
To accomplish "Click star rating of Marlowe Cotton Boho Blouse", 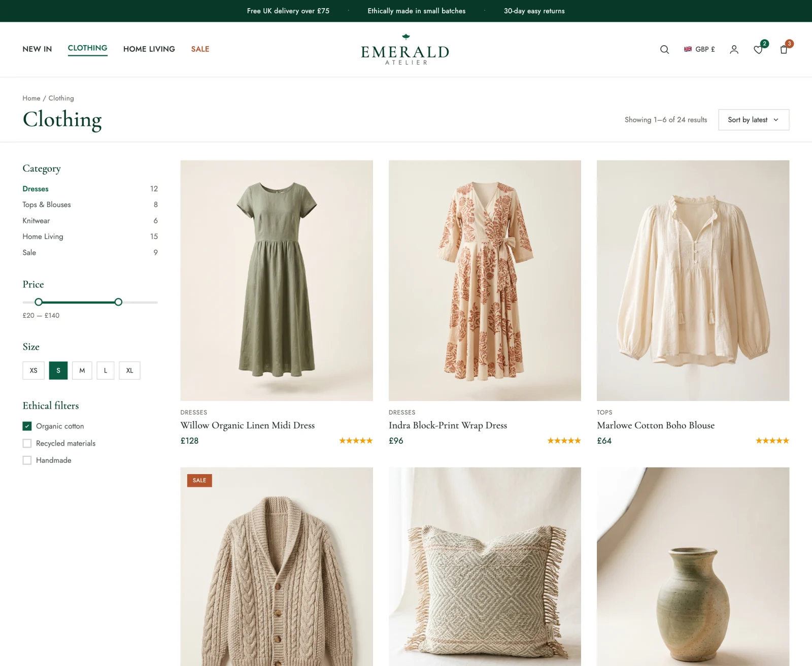I will (x=772, y=441).
